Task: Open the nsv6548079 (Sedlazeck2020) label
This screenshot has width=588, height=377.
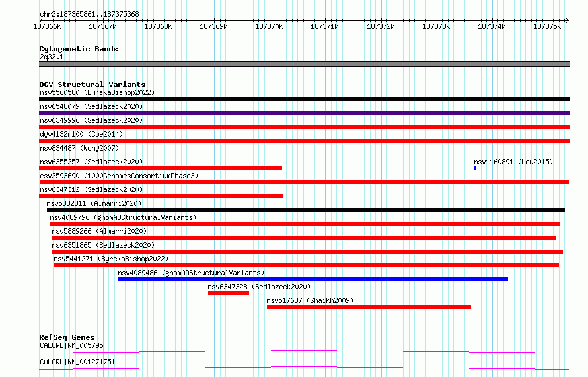Action: tap(91, 106)
